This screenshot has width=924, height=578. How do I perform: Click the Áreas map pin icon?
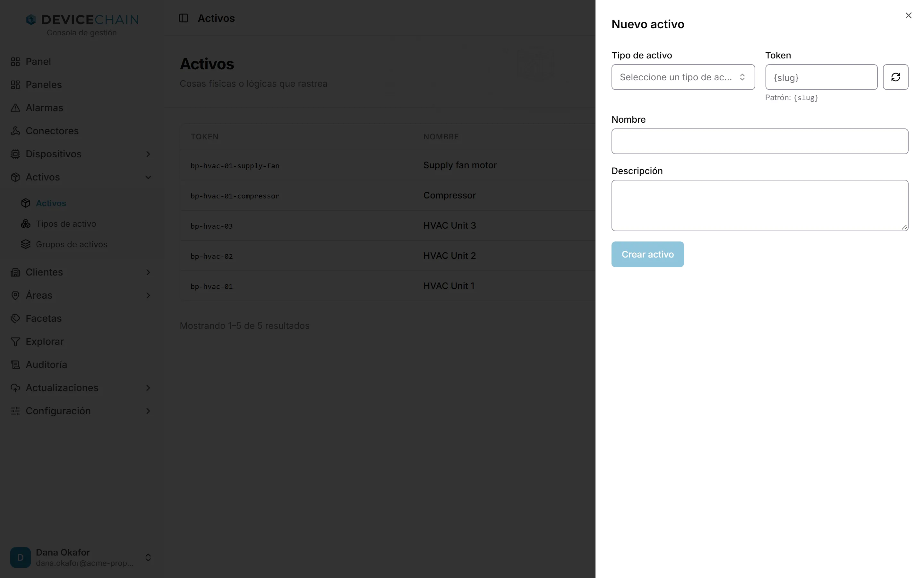click(x=15, y=295)
